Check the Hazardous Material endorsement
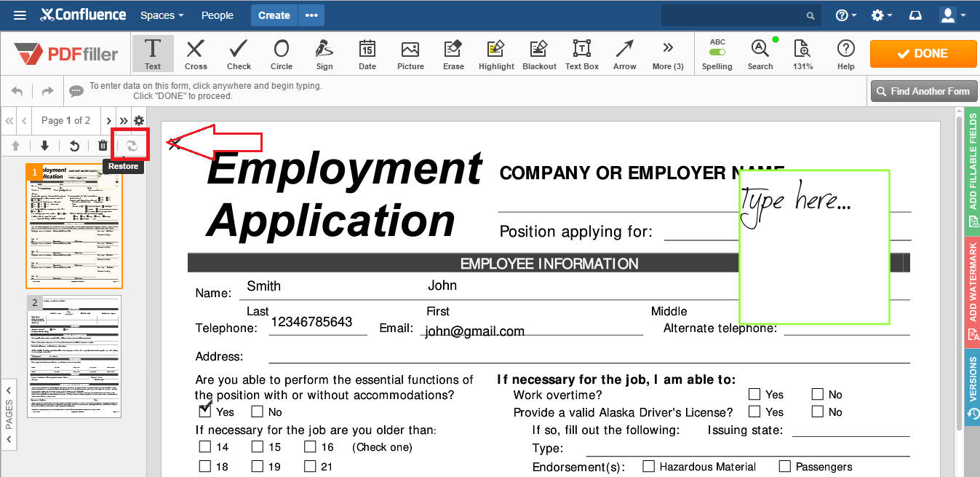The image size is (980, 477). coord(649,466)
